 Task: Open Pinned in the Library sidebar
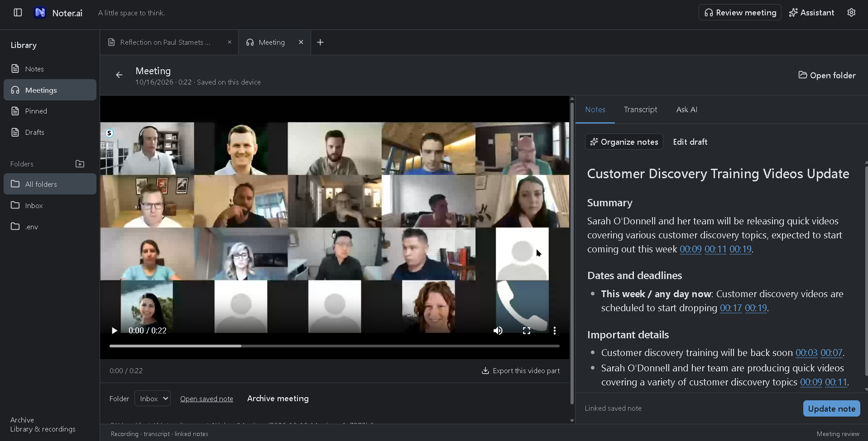pyautogui.click(x=50, y=111)
